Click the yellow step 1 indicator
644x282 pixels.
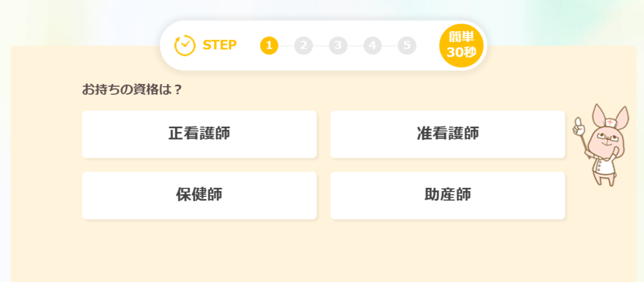click(x=269, y=45)
